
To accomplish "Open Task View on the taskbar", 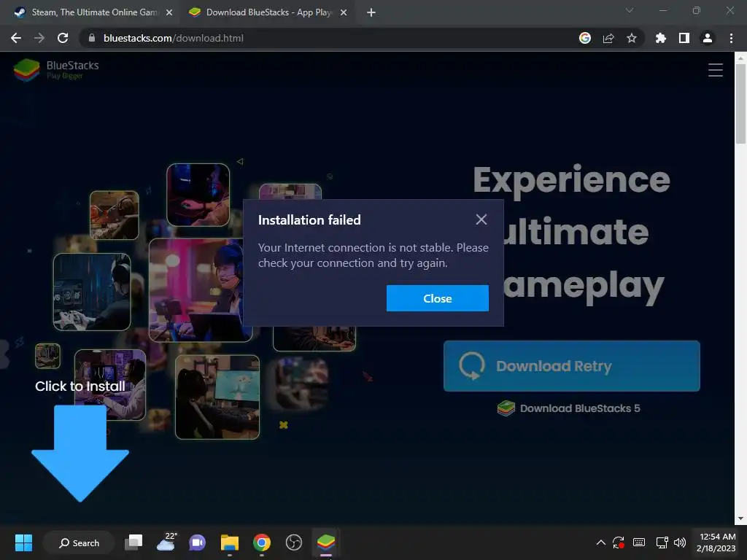I will coord(134,542).
